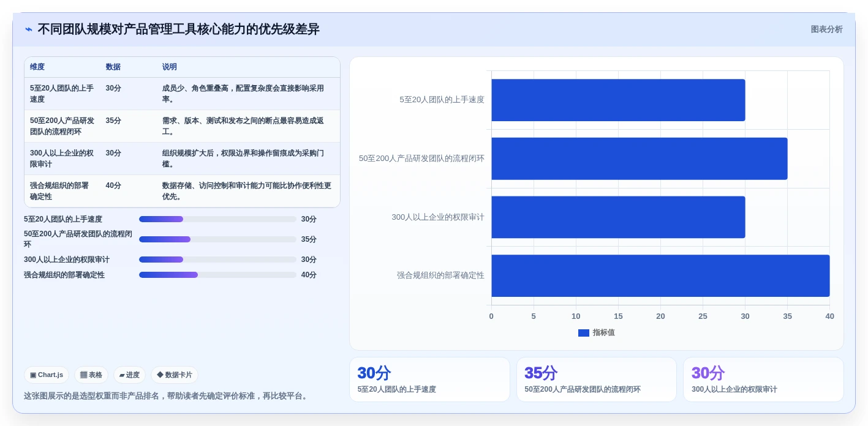Click the 说明 column header
This screenshot has width=868, height=426.
click(x=170, y=67)
